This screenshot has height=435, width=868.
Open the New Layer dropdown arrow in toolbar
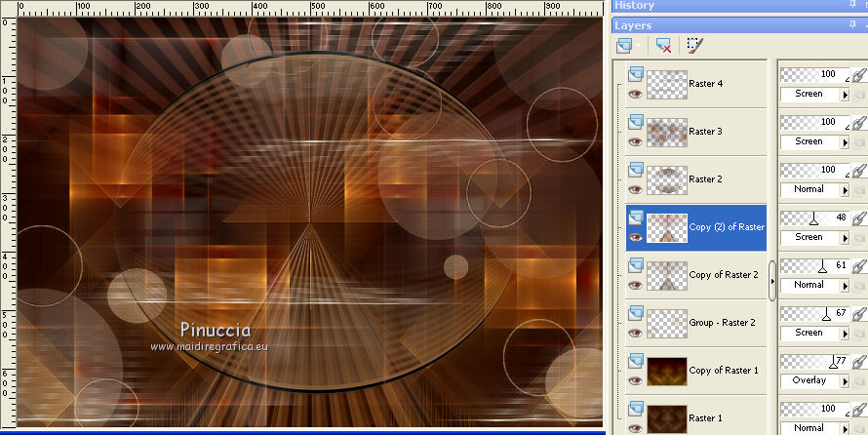(x=639, y=45)
